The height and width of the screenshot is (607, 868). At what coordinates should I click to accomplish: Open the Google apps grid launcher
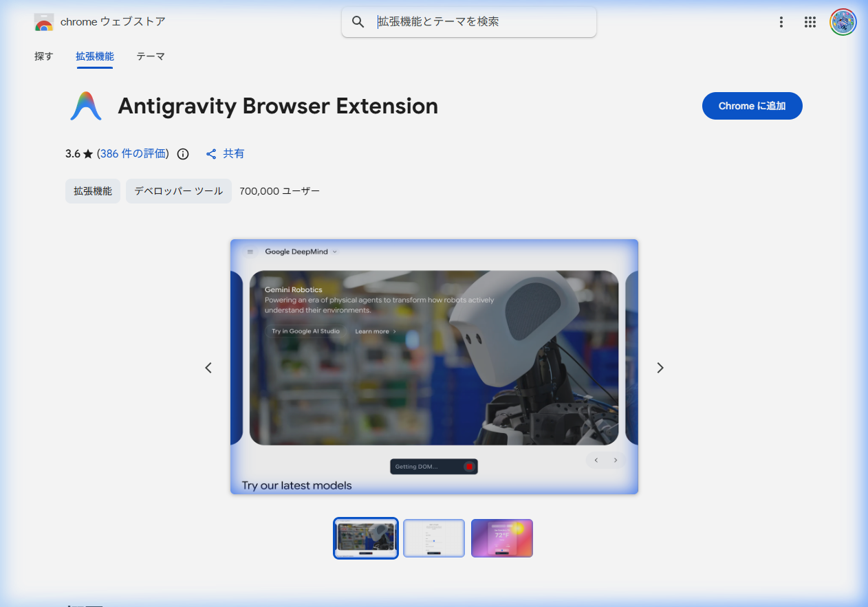810,21
